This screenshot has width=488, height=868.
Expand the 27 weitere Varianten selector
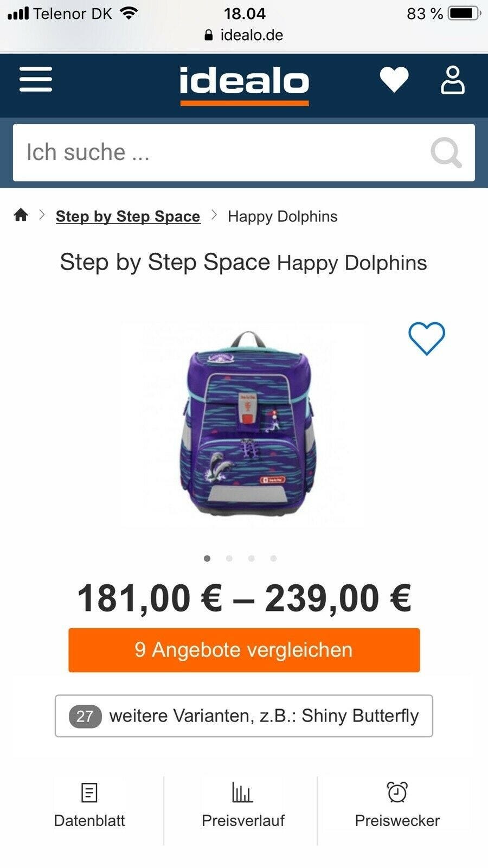(x=244, y=716)
